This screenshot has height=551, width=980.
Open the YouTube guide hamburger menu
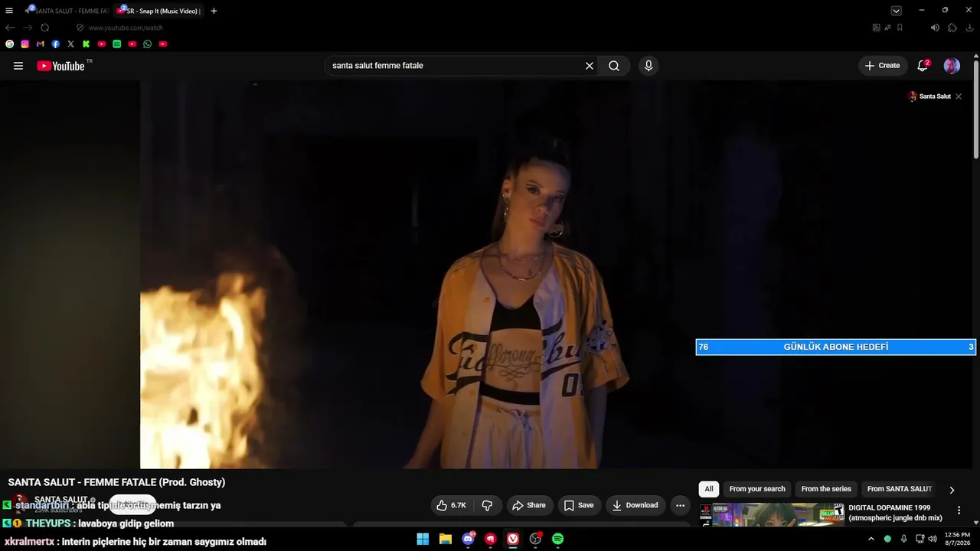[x=18, y=66]
